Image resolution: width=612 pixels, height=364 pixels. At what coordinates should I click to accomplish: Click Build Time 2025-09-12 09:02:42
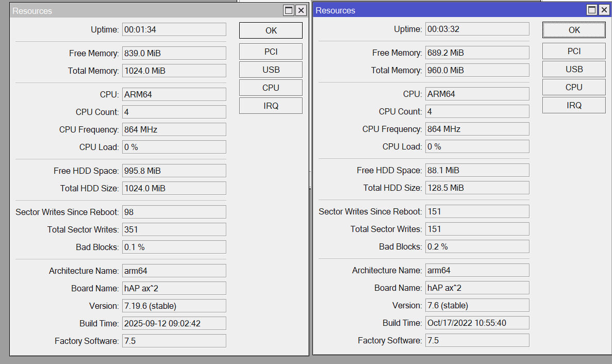(174, 323)
